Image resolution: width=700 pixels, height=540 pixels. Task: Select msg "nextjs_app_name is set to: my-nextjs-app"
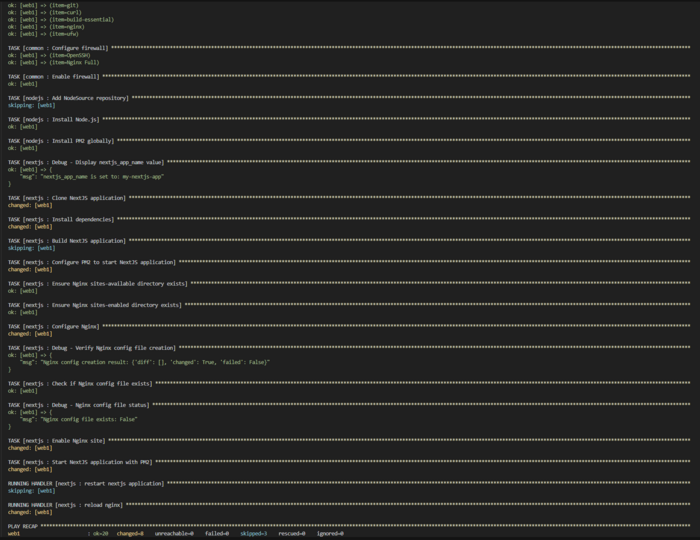(x=92, y=177)
